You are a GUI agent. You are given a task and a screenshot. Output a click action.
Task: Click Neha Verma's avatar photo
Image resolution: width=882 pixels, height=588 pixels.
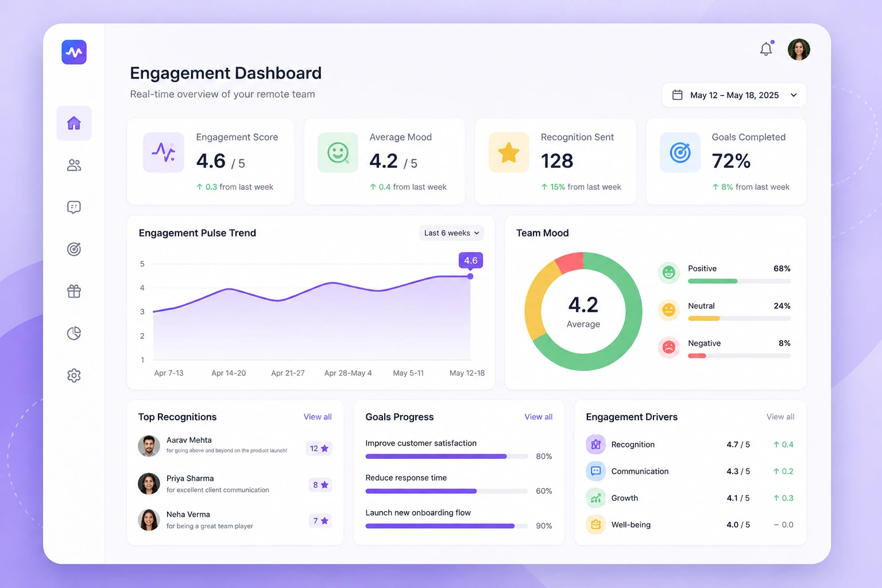pos(149,520)
